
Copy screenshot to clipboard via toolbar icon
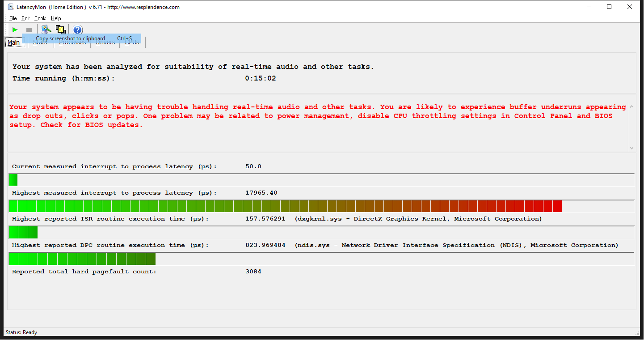(61, 29)
